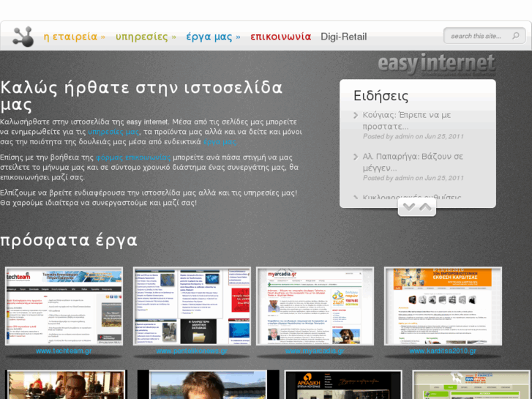Image resolution: width=532 pixels, height=399 pixels.
Task: Visit the www.techteam.gr link
Action: pos(64,351)
